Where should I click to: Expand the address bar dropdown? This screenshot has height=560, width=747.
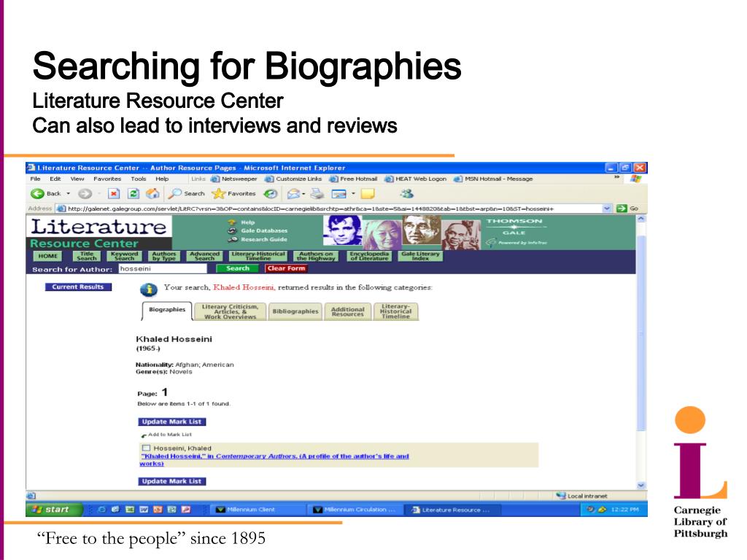point(606,208)
